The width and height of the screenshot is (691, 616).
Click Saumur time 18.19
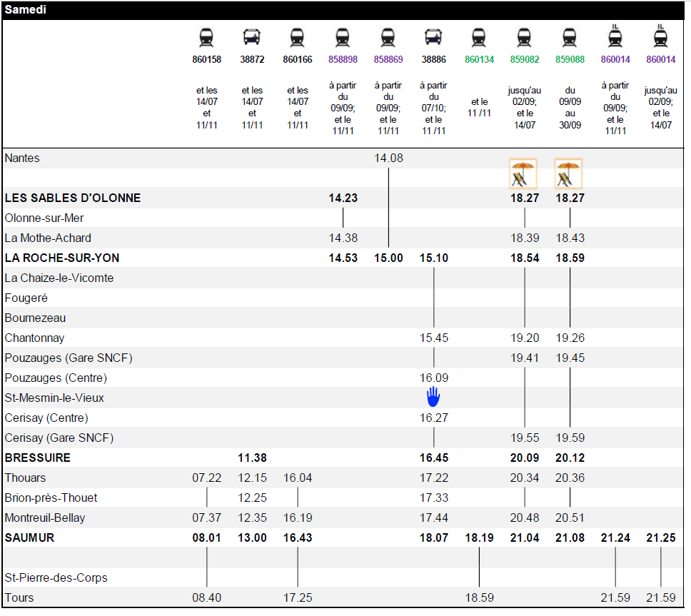click(x=479, y=538)
